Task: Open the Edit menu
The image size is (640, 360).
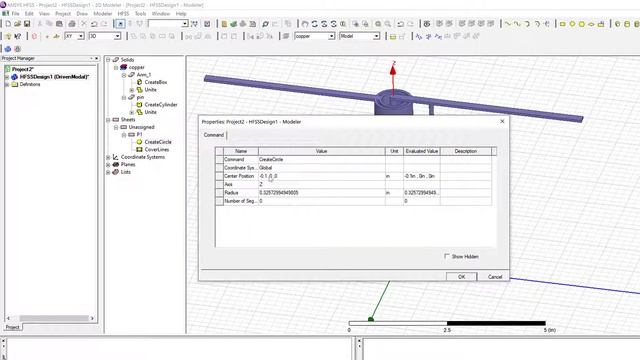Action: coord(29,13)
